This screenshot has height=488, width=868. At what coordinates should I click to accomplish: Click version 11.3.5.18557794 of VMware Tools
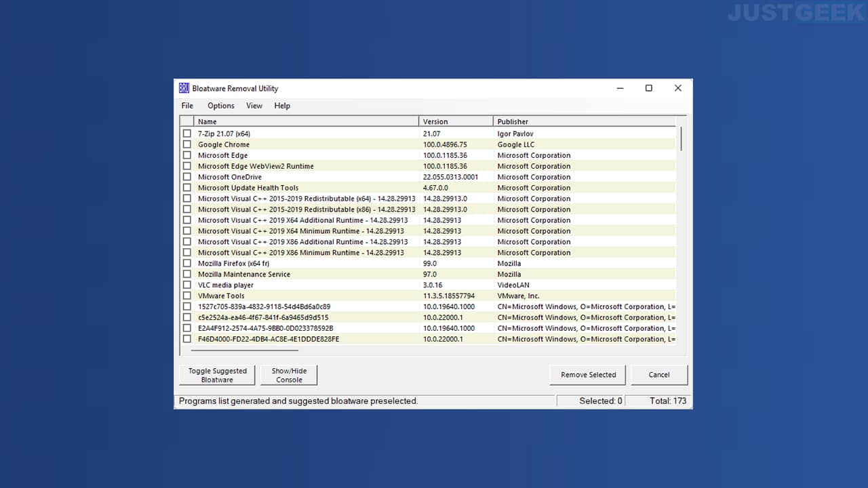pos(449,296)
